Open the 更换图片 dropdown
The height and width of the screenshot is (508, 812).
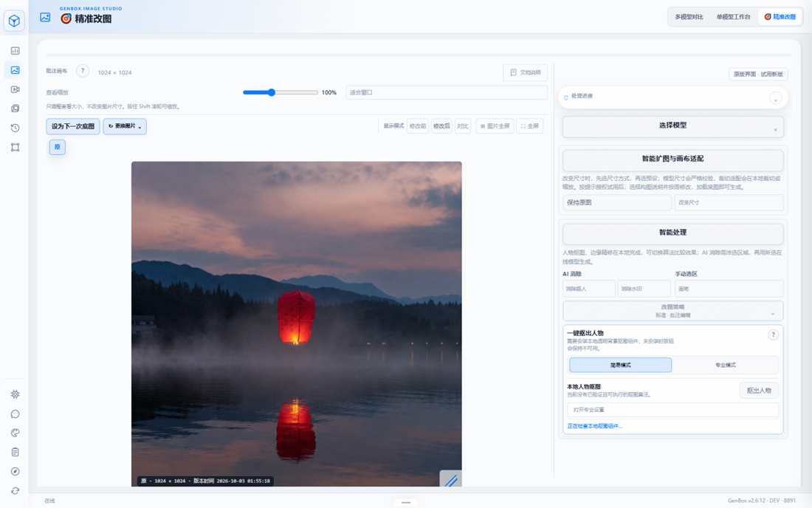click(x=125, y=126)
